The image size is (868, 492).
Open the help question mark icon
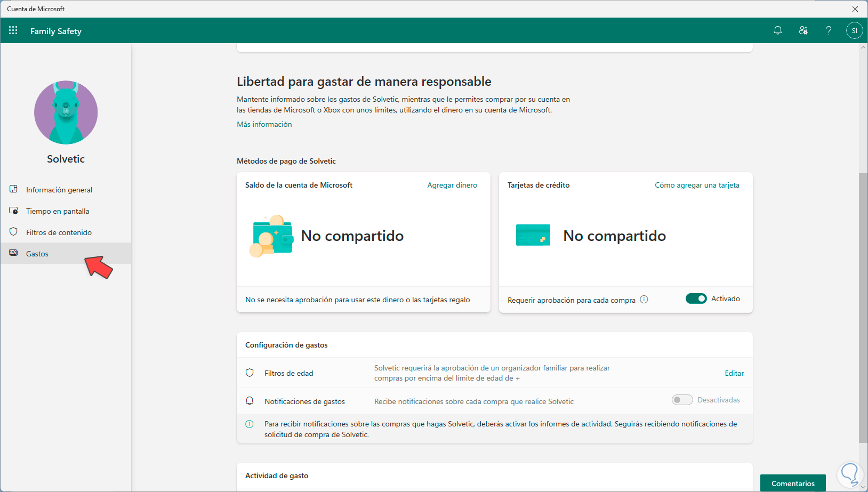coord(829,30)
